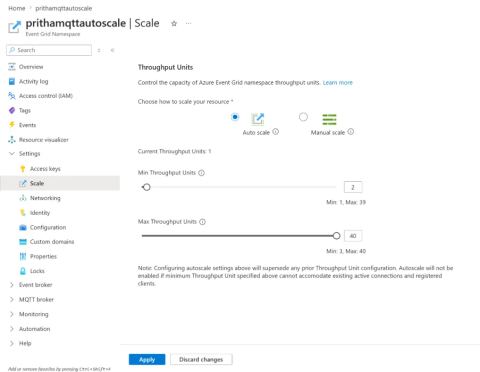Click the Max Throughput Units value field

(353, 236)
